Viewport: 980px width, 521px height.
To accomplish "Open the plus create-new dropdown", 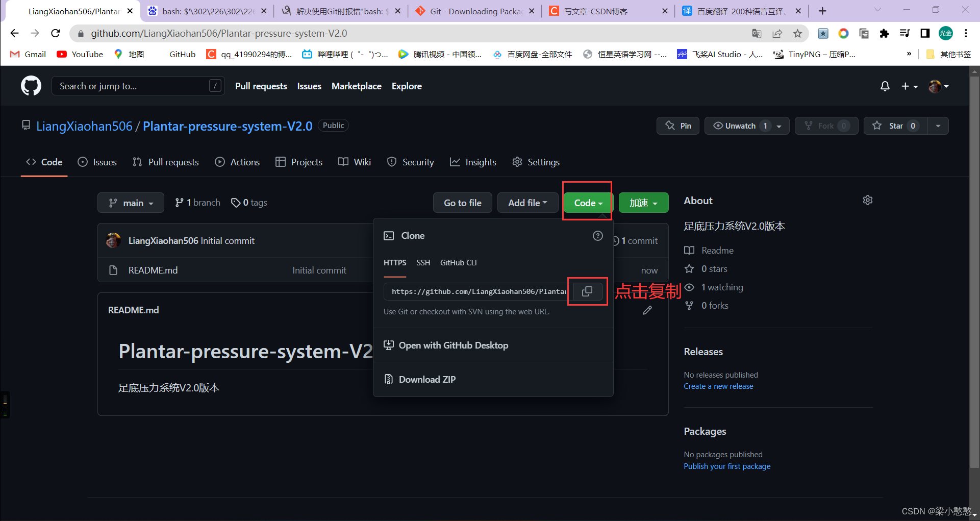I will pos(910,86).
